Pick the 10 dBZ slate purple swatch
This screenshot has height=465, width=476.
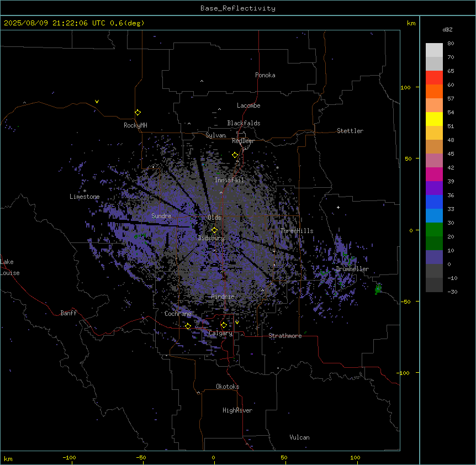pos(434,257)
